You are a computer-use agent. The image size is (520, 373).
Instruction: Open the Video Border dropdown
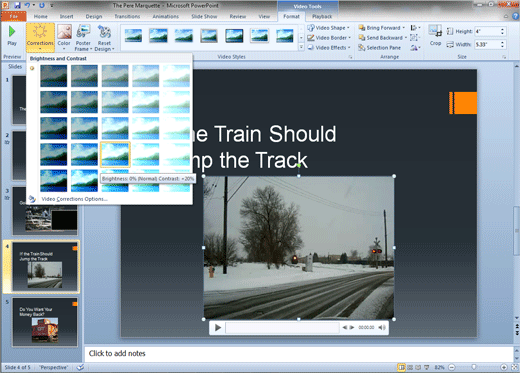(x=329, y=38)
